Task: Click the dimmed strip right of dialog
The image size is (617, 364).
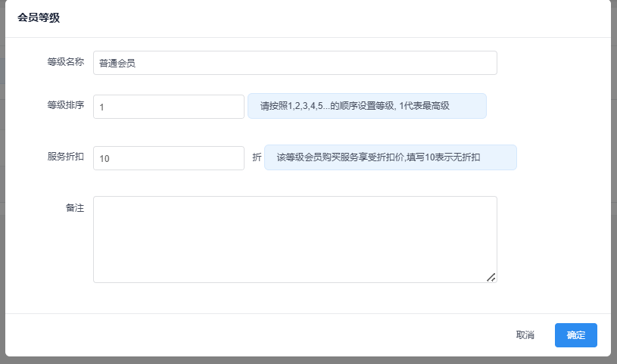Action: (614, 182)
